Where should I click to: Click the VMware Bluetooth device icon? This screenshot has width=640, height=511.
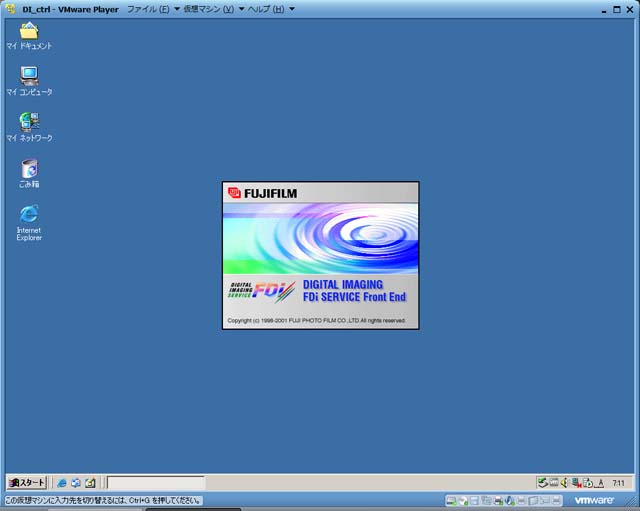pos(509,501)
